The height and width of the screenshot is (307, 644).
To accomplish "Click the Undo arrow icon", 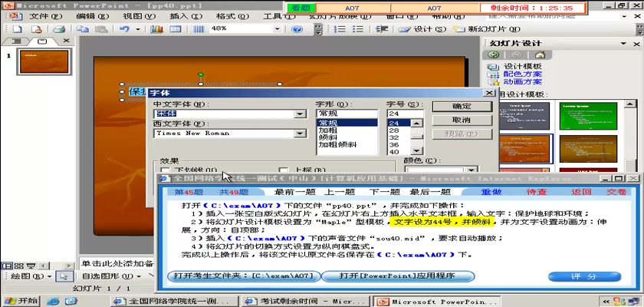I will [x=124, y=29].
